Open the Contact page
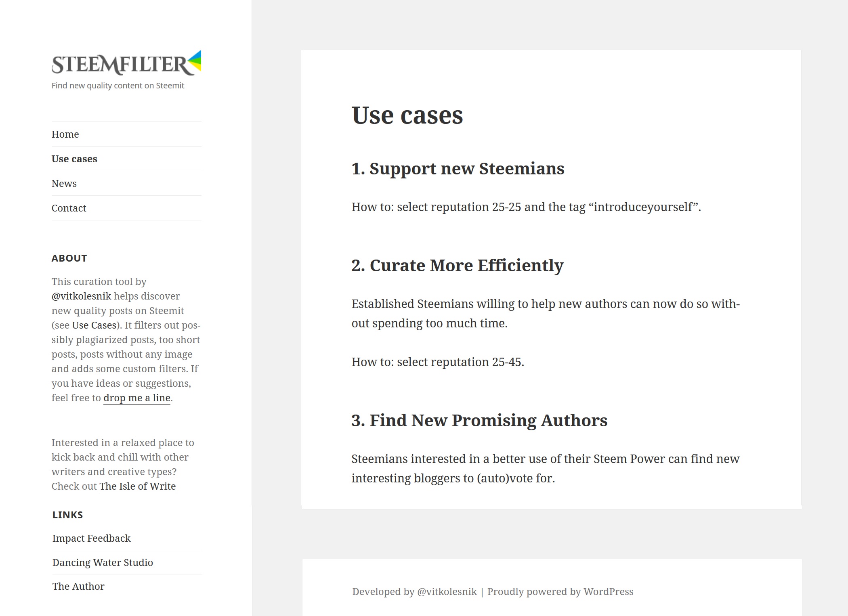The width and height of the screenshot is (848, 616). (x=69, y=208)
